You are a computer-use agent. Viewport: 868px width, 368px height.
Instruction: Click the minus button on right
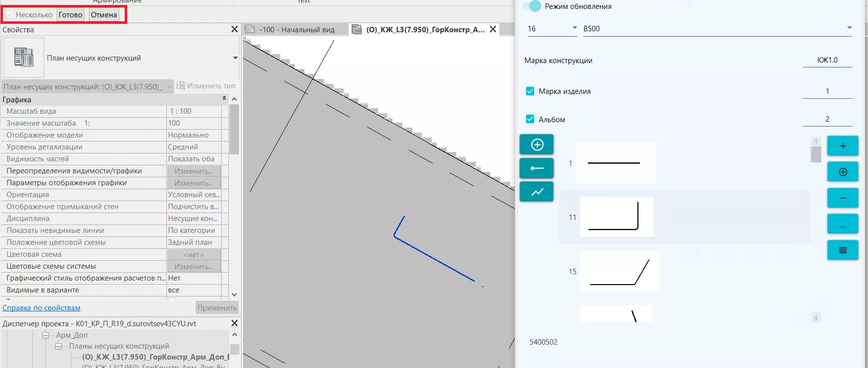[x=842, y=198]
